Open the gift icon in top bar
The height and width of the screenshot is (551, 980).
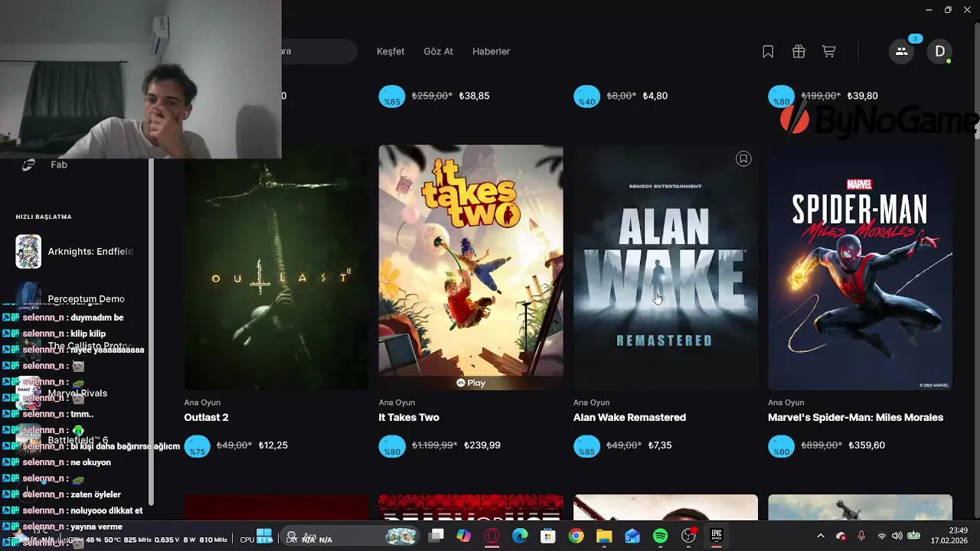799,51
